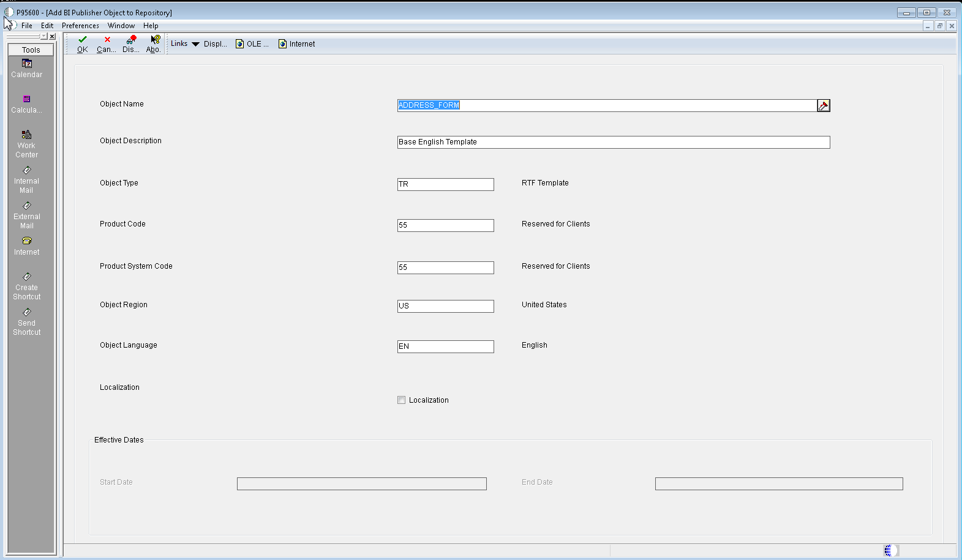Launch the Calculator tool
The image size is (962, 560).
tap(27, 104)
